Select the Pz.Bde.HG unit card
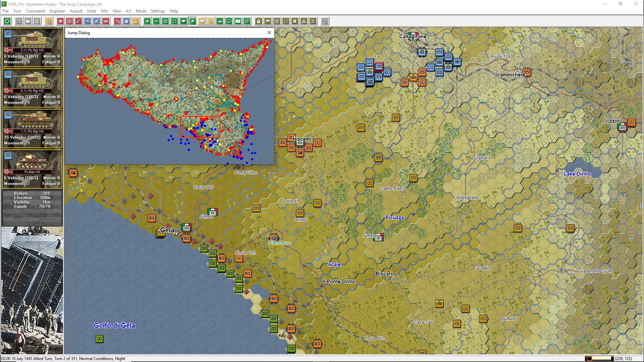The width and height of the screenshot is (644, 362). coord(32,169)
